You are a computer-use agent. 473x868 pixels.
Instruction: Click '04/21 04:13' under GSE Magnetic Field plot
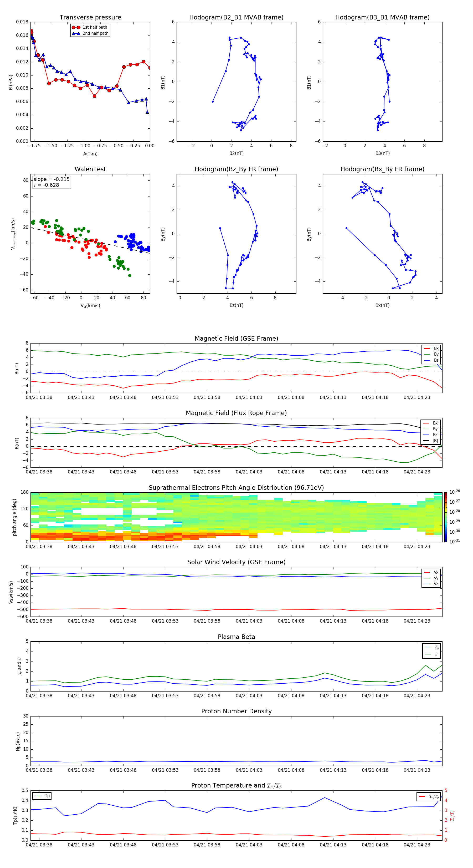click(x=333, y=398)
